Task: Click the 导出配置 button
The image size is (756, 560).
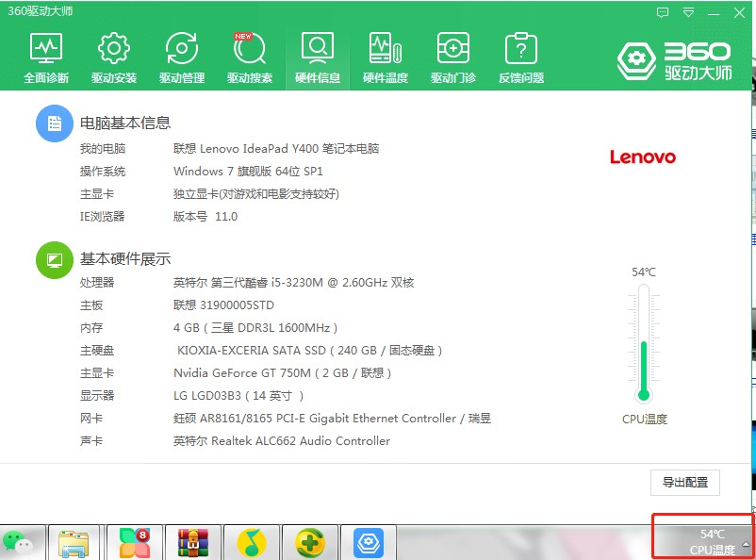Action: [x=685, y=483]
